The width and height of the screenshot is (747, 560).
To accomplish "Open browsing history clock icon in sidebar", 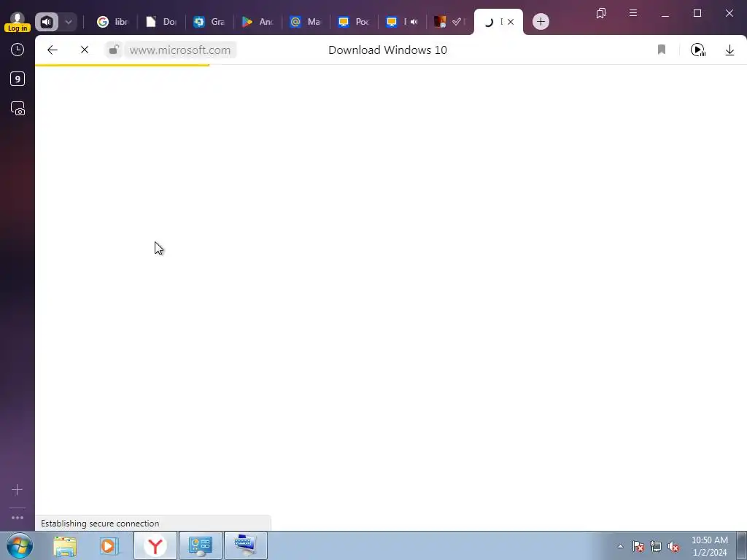I will pyautogui.click(x=18, y=50).
